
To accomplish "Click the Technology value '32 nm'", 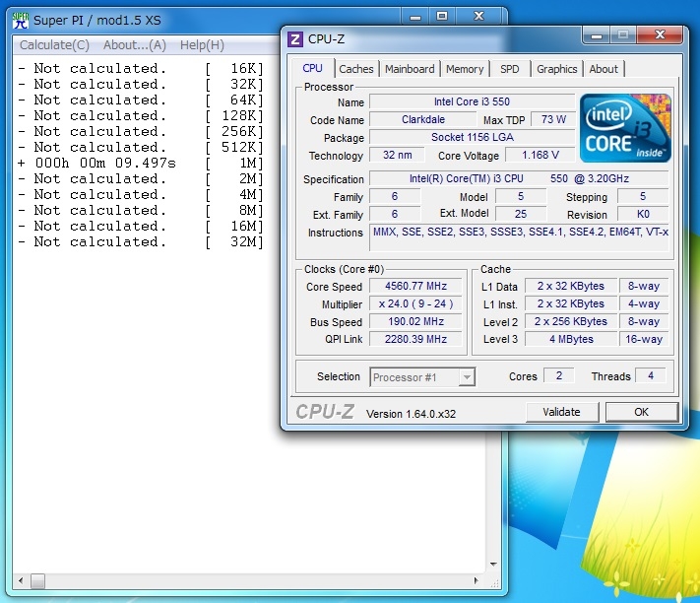I will [x=398, y=155].
